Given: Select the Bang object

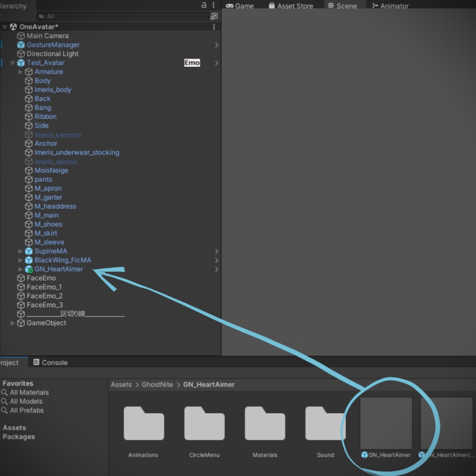Looking at the screenshot, I should (43, 108).
